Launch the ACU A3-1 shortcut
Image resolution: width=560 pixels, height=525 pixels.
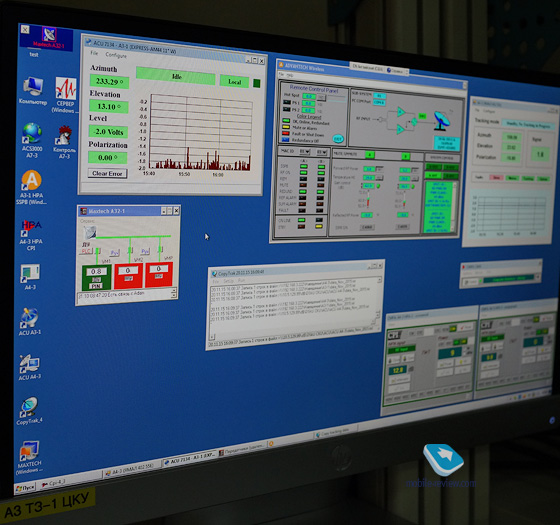click(30, 321)
